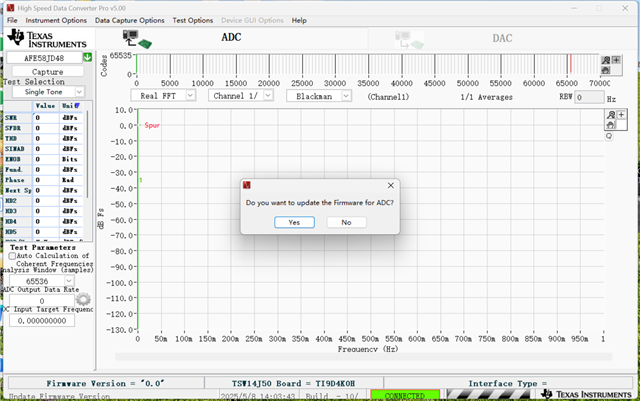Select zoom tool in FFT graph palette

(611, 115)
